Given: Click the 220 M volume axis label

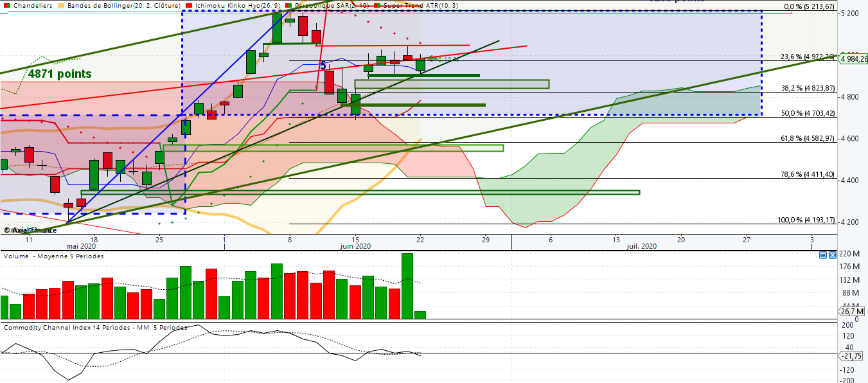Looking at the screenshot, I should click(x=851, y=254).
